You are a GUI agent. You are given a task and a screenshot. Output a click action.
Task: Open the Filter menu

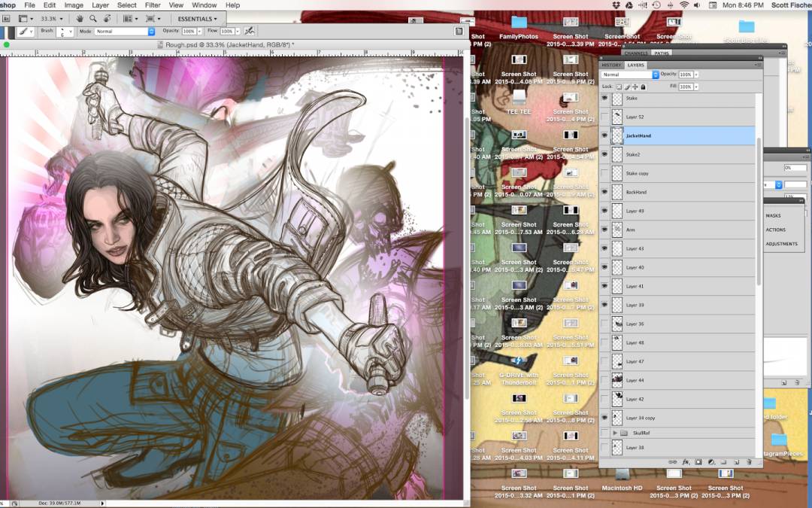click(153, 5)
